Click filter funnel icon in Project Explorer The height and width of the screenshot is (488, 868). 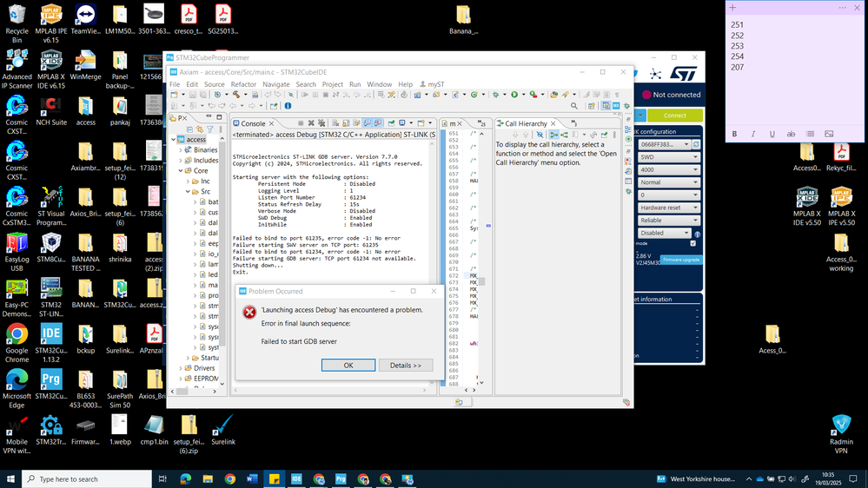click(209, 129)
